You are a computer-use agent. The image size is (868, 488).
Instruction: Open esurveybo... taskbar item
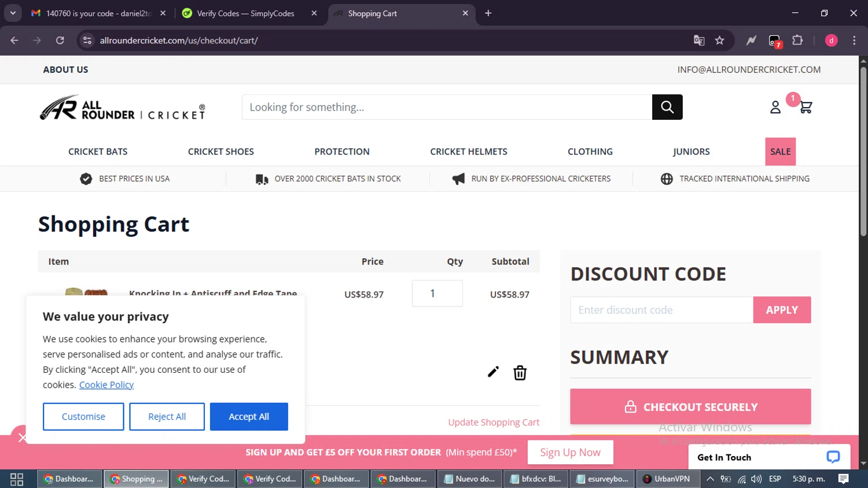point(602,479)
